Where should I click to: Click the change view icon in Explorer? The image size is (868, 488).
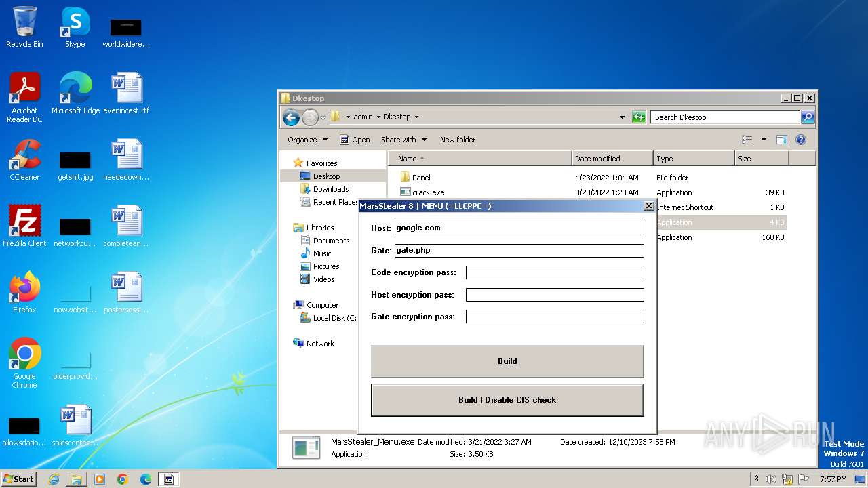pyautogui.click(x=747, y=140)
